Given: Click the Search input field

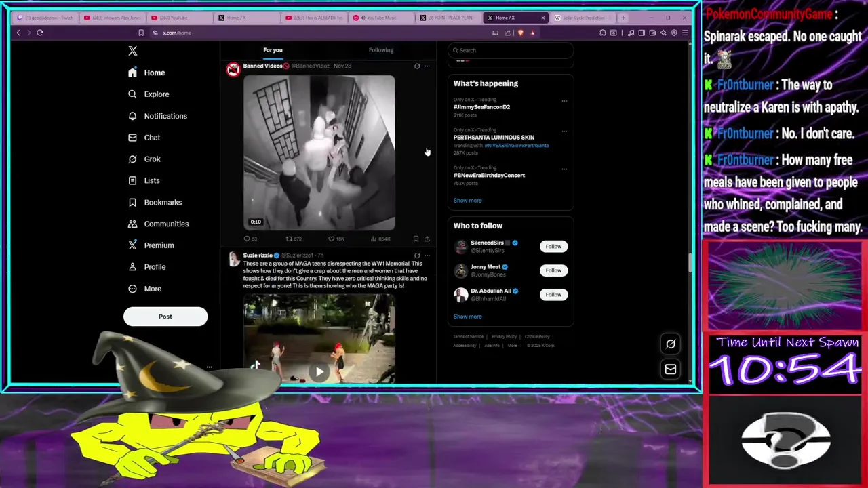Looking at the screenshot, I should [511, 50].
